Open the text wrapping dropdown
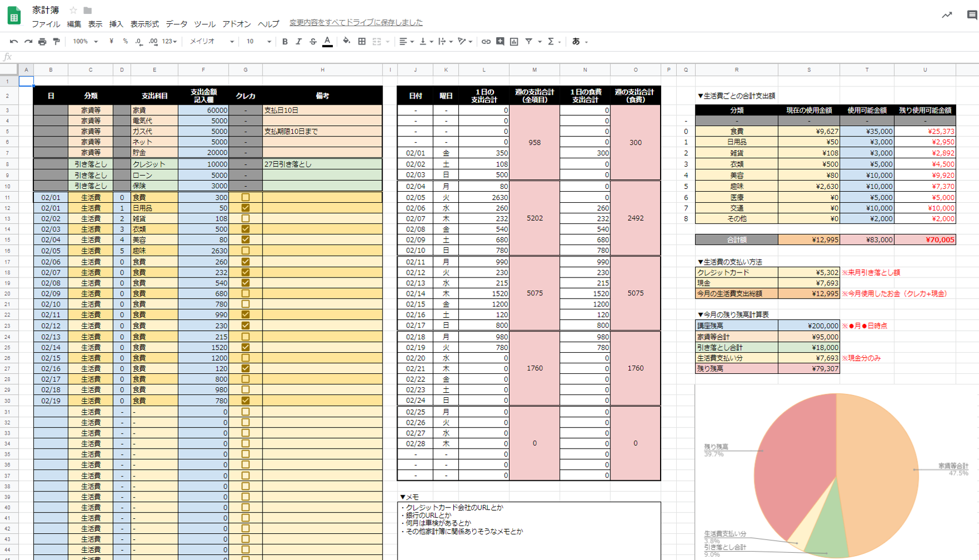The height and width of the screenshot is (560, 979). point(445,42)
